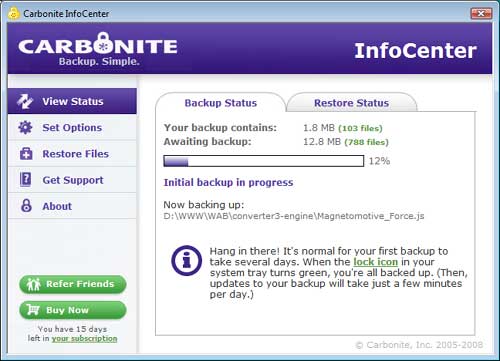Click the people icon on Refer Friends

click(33, 284)
